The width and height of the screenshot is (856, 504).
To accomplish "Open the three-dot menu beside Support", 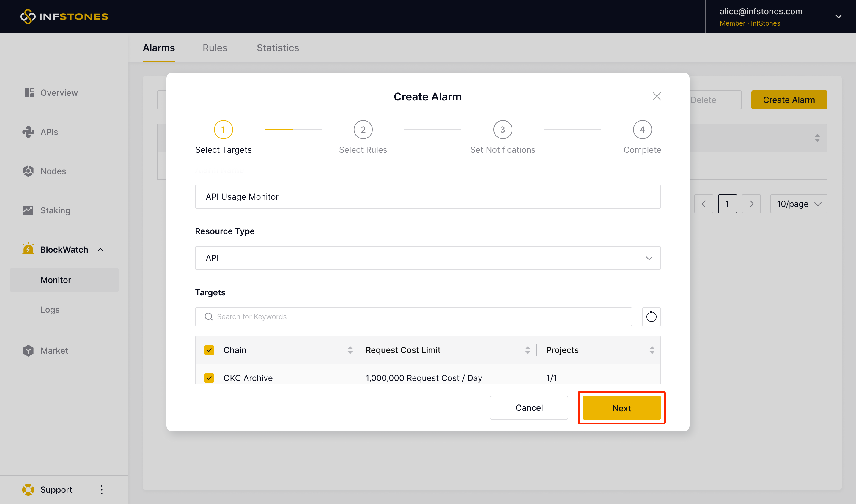I will (x=102, y=489).
